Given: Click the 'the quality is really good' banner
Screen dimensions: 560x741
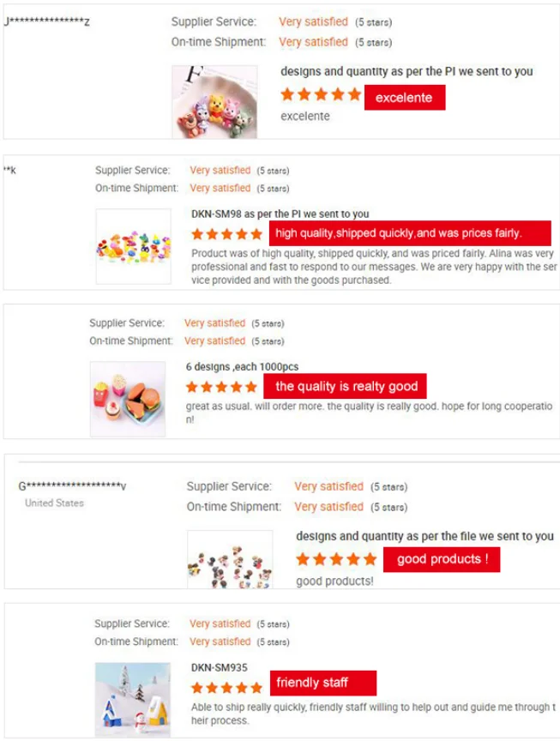Looking at the screenshot, I should pyautogui.click(x=345, y=386).
